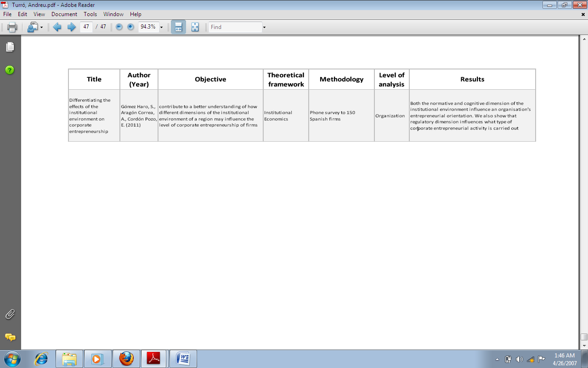Zoom out with the minus button
Screen dimensions: 588x368
click(x=119, y=27)
